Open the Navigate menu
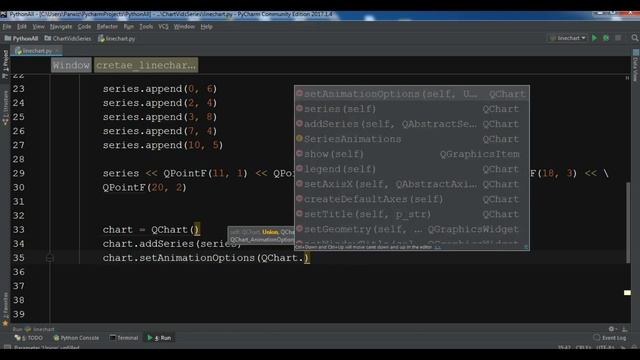Viewport: 640px width, 360px height. [x=61, y=27]
